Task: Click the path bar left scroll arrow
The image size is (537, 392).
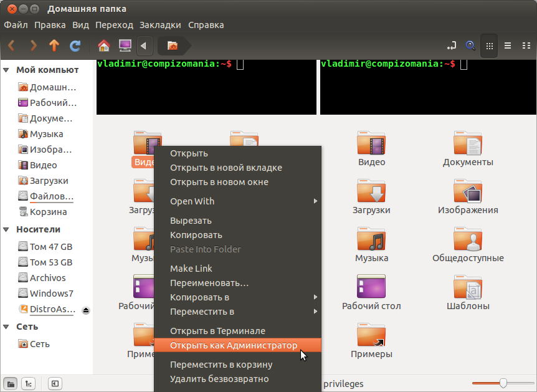Action: (x=144, y=45)
